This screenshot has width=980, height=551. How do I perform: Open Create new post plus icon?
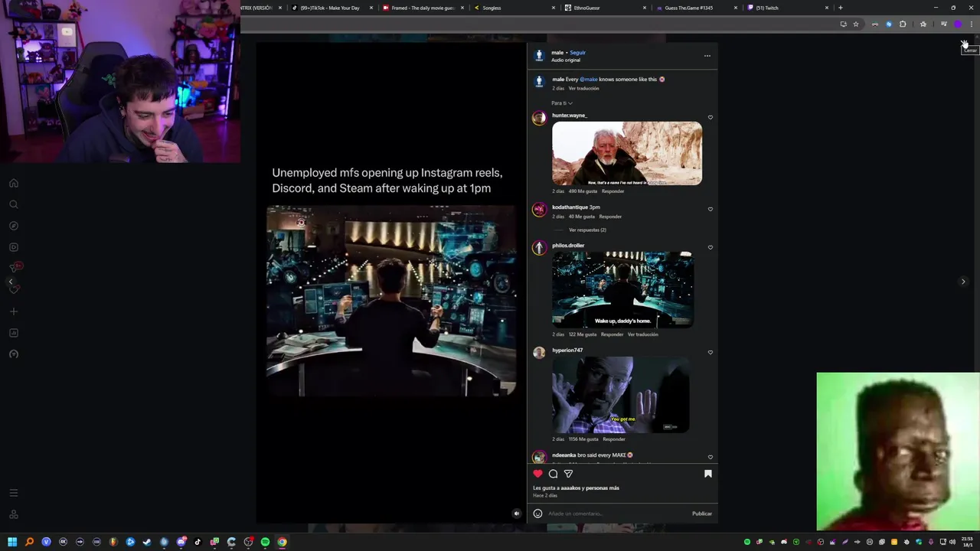13,311
